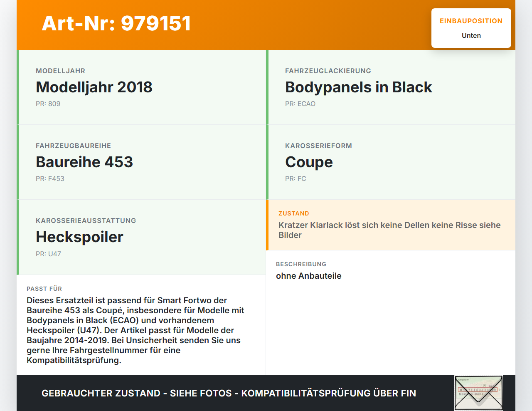Click the PR: F453 code
The width and height of the screenshot is (532, 411).
coord(50,179)
